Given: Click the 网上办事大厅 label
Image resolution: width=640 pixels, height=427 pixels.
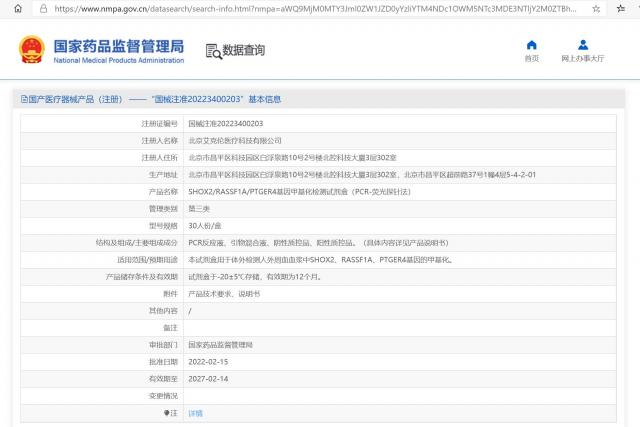Looking at the screenshot, I should tap(583, 59).
